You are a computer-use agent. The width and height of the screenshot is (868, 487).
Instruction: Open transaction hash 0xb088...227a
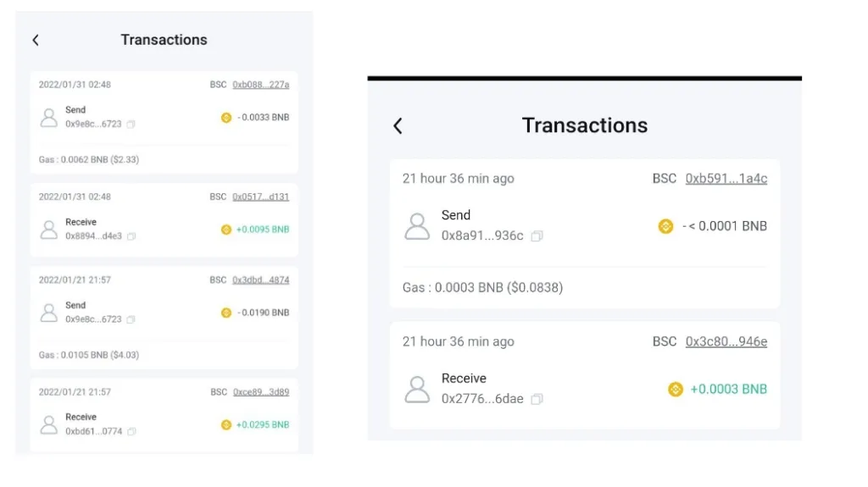click(x=261, y=85)
